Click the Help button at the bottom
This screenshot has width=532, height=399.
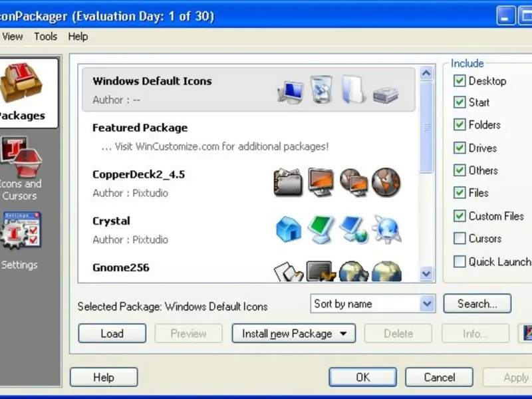pos(104,377)
